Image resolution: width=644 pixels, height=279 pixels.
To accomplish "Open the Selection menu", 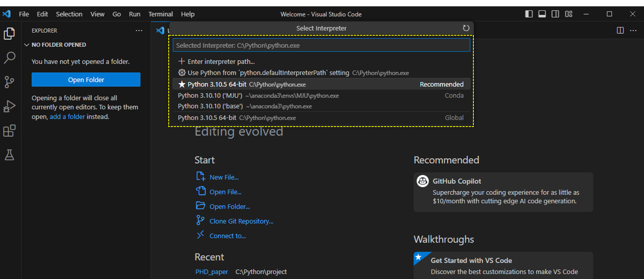I will 69,14.
